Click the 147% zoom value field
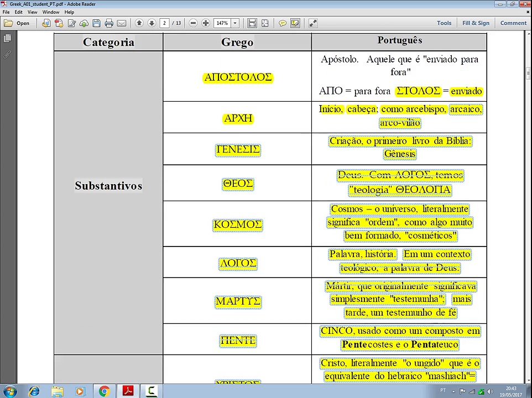 coord(222,23)
